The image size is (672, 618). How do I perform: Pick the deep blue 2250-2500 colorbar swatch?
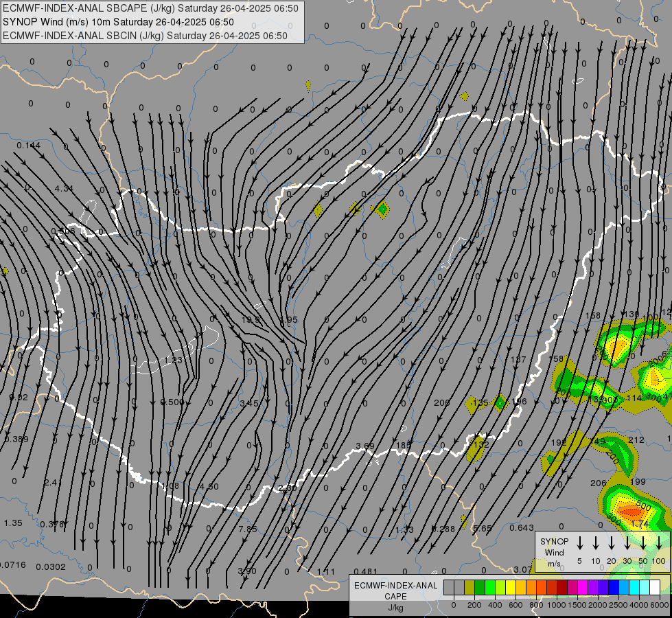(x=614, y=588)
